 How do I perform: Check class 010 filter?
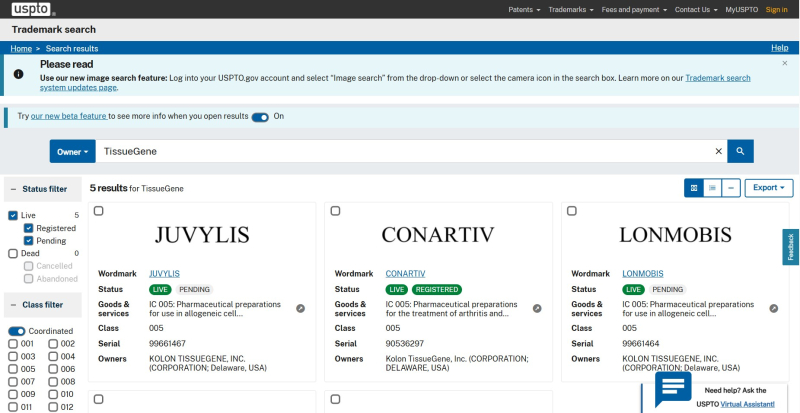pyautogui.click(x=53, y=394)
